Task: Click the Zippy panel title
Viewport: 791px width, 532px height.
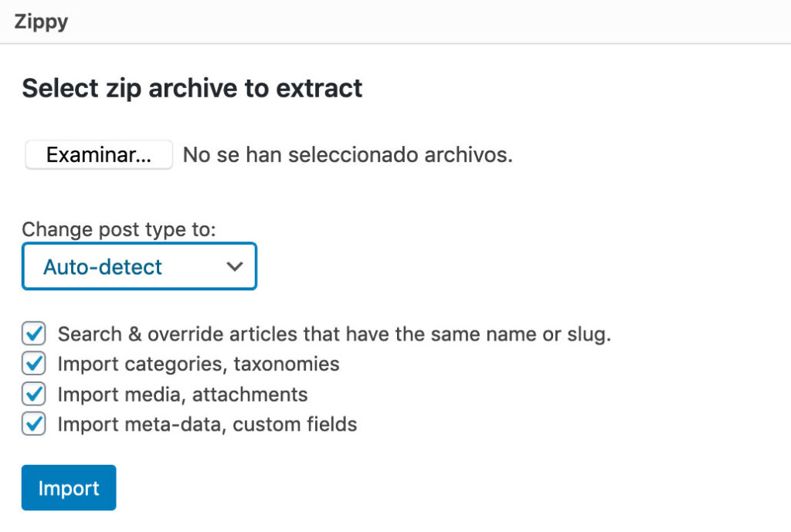Action: 41,22
